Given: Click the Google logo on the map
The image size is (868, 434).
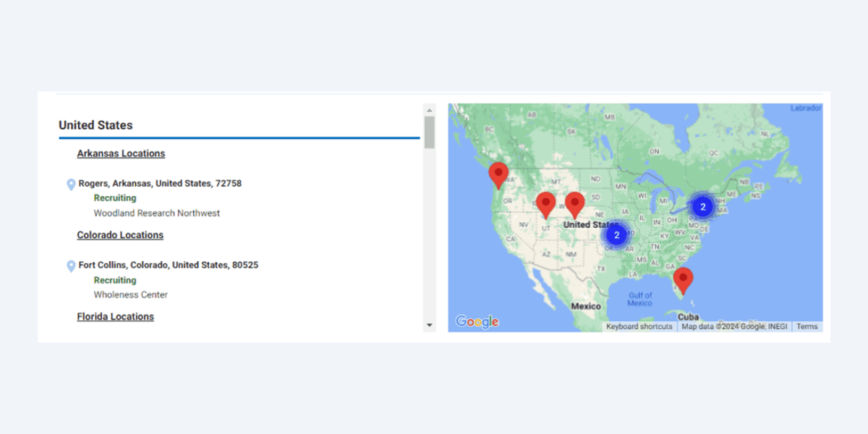Looking at the screenshot, I should 477,322.
